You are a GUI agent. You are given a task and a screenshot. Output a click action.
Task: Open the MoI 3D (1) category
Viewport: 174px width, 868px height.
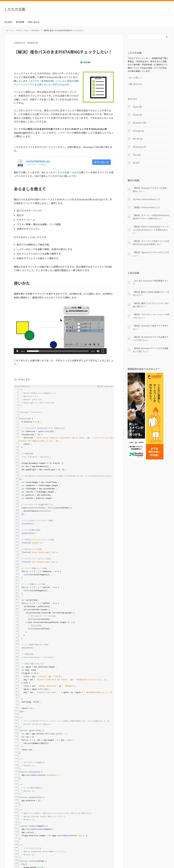137,139
